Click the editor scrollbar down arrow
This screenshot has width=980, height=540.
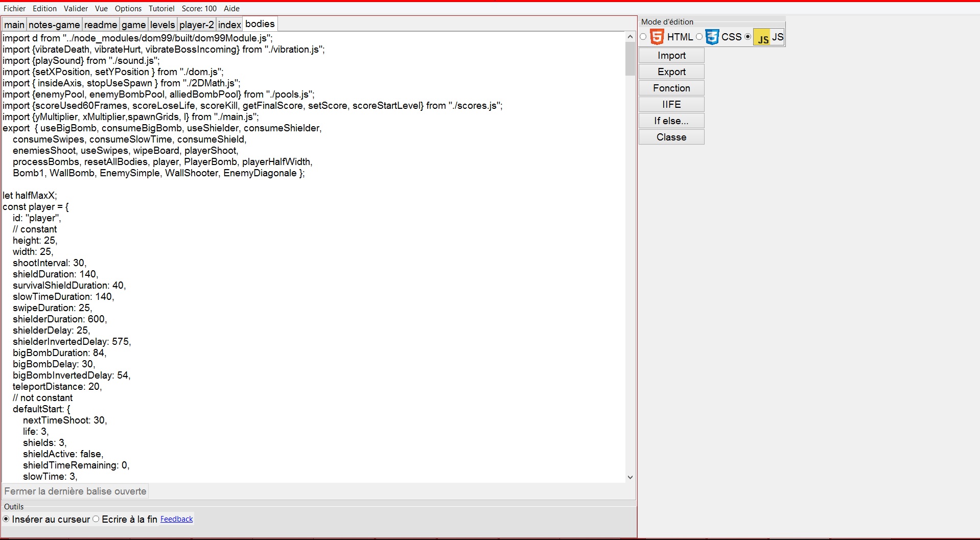tap(630, 477)
